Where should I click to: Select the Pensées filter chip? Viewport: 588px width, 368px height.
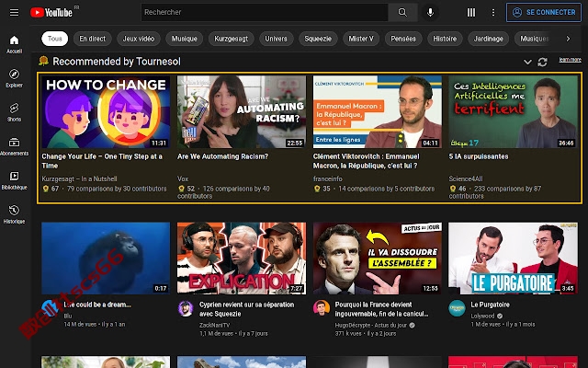pos(403,39)
